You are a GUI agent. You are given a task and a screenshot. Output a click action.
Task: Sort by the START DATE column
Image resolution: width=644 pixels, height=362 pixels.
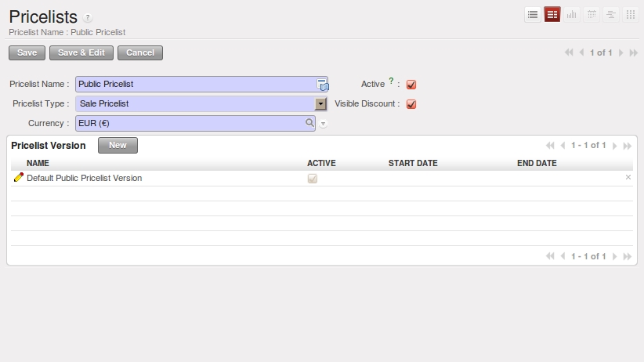coord(412,163)
